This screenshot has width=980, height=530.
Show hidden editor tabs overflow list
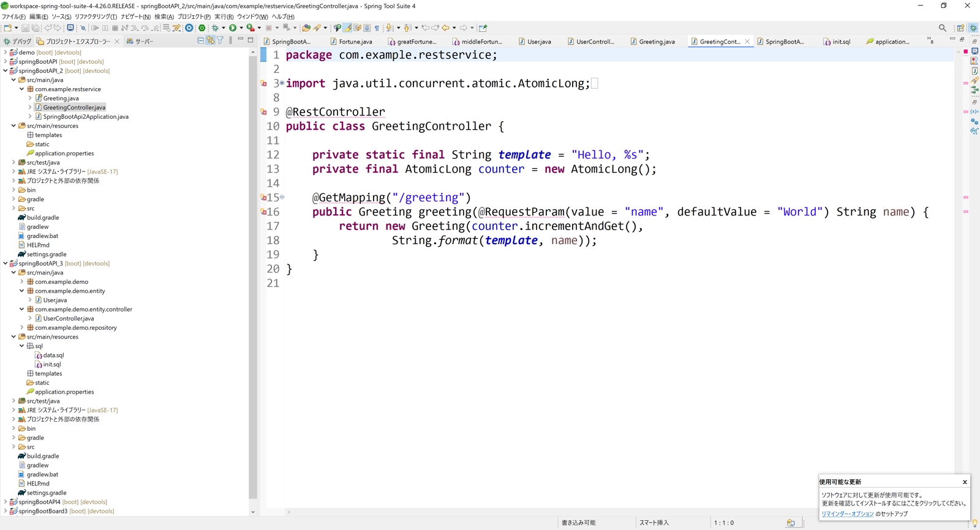click(930, 40)
